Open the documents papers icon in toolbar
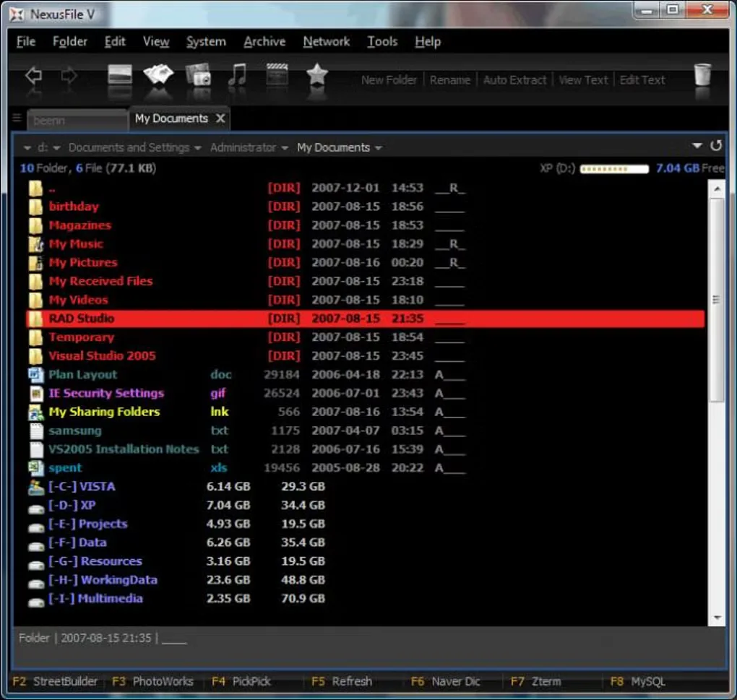Screen dimensions: 737x700 [158, 74]
